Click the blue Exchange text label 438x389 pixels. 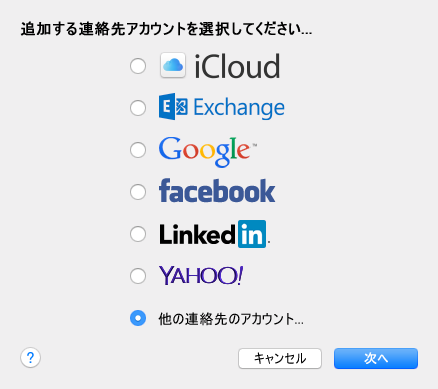239,108
